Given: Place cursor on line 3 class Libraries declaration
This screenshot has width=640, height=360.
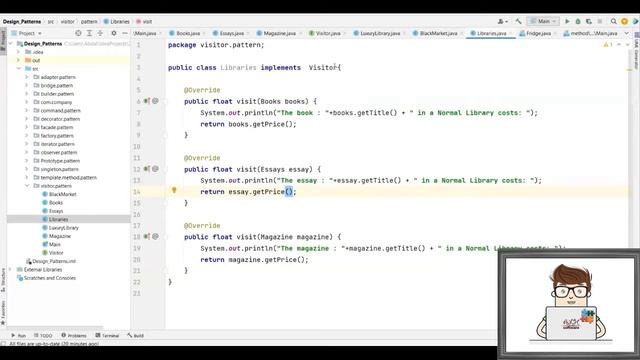Looking at the screenshot, I should (x=254, y=68).
